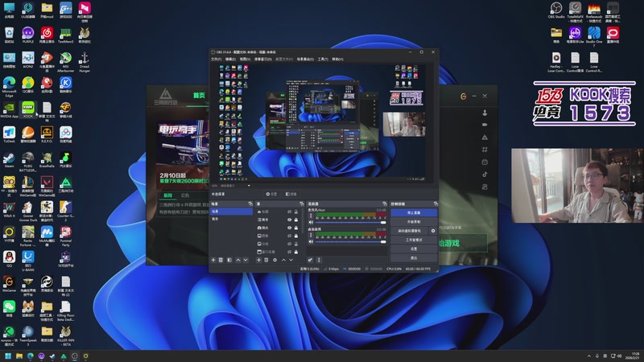The width and height of the screenshot is (644, 362).
Task: Expand system tray hidden icons chevron
Action: (588, 356)
